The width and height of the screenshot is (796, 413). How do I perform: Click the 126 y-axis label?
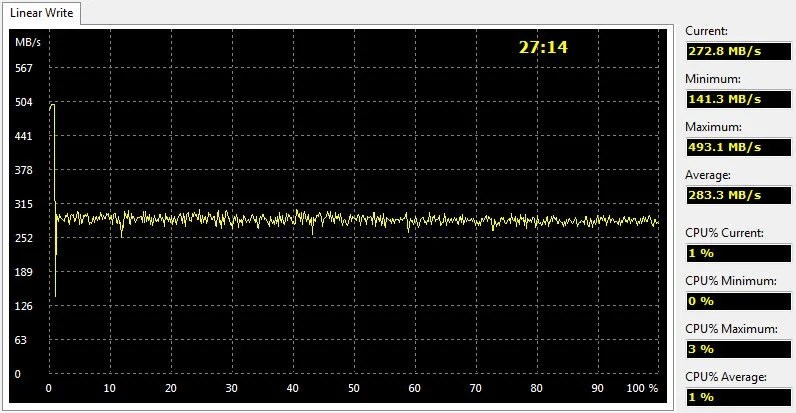coord(23,306)
